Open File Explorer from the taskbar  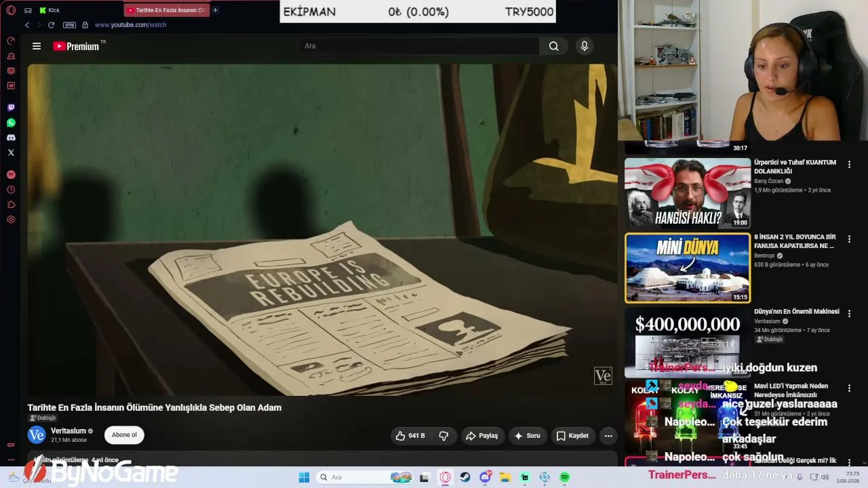coord(505,477)
